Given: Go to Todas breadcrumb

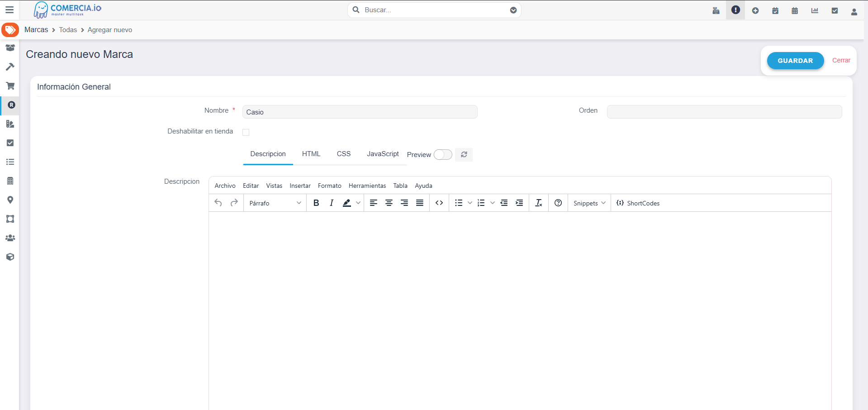Looking at the screenshot, I should click(x=68, y=30).
